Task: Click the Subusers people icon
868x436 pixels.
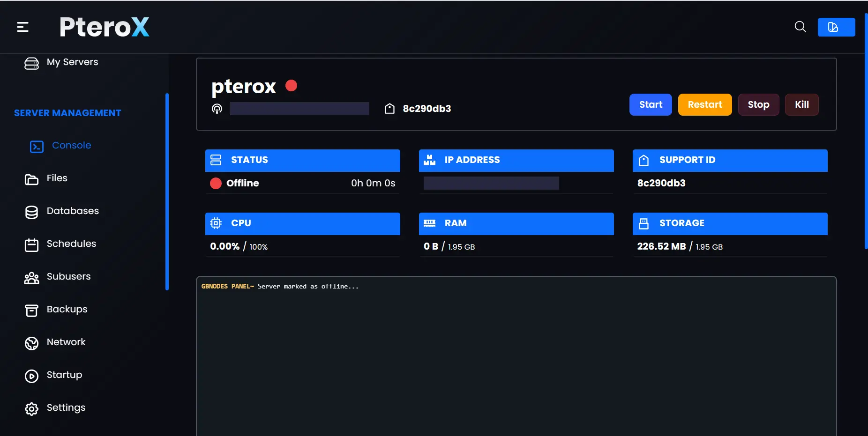Action: [31, 278]
